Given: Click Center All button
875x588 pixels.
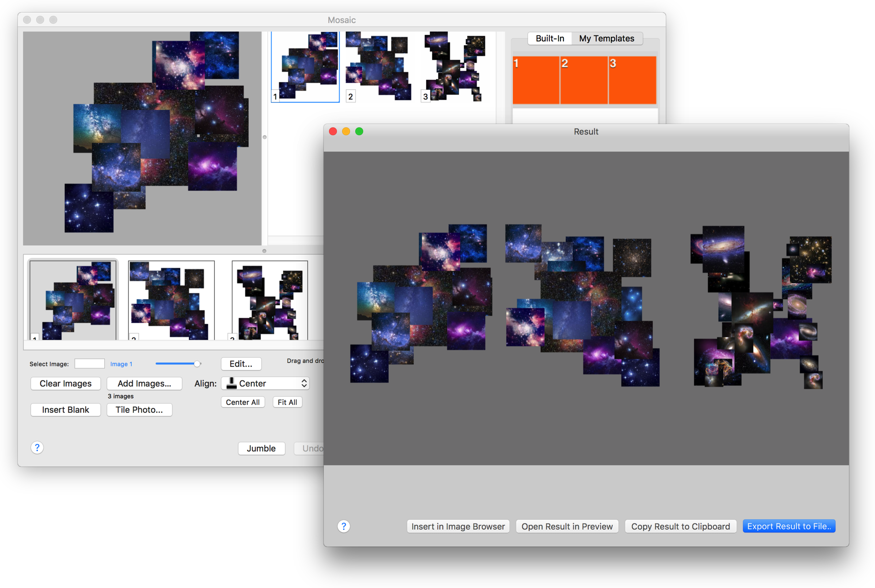Looking at the screenshot, I should coord(243,402).
